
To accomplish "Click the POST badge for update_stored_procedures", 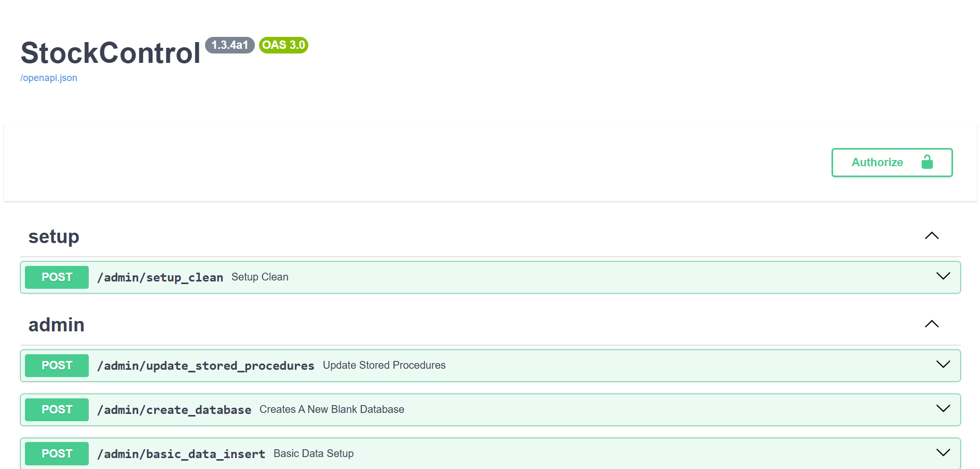I will pos(57,366).
